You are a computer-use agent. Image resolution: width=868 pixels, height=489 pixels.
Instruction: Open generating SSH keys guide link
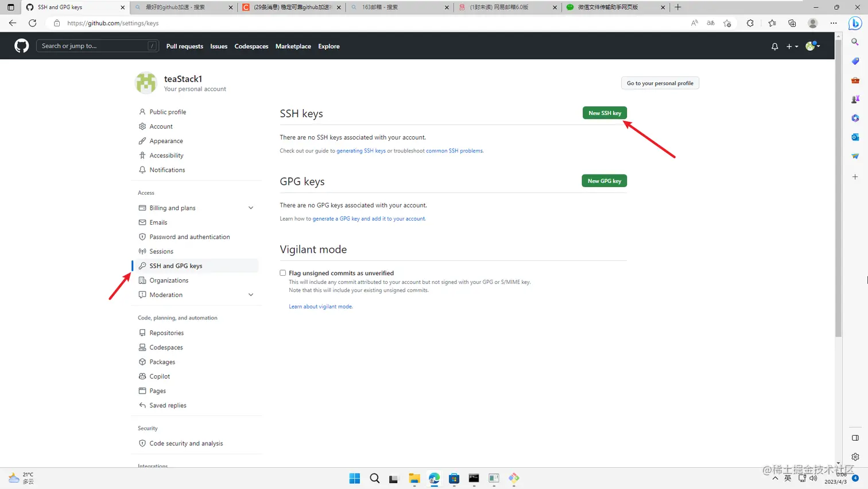(x=361, y=151)
